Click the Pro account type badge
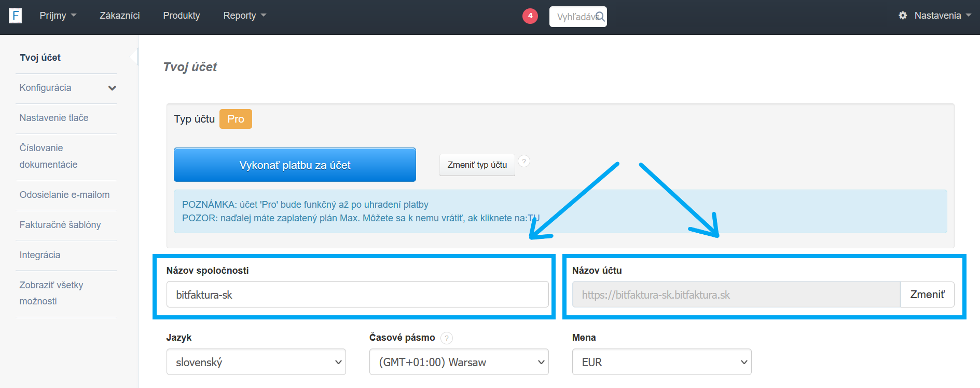The image size is (980, 388). [236, 119]
